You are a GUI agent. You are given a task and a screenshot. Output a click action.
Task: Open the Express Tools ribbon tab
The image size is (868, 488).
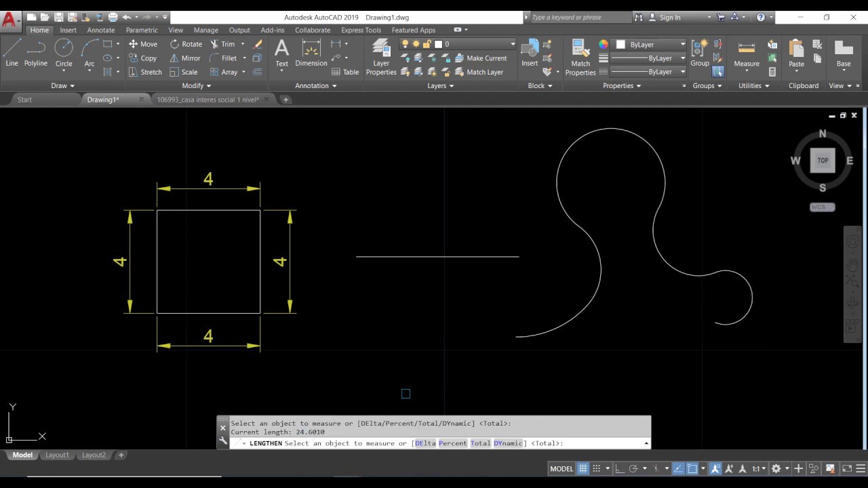pos(361,30)
